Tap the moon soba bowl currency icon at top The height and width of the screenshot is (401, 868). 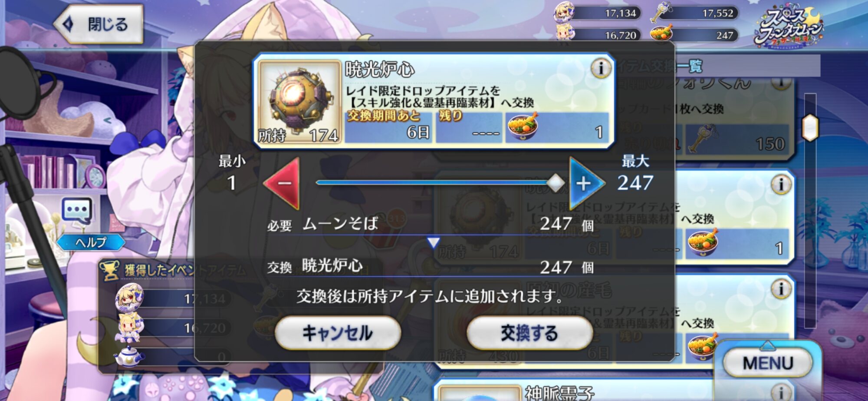[661, 33]
